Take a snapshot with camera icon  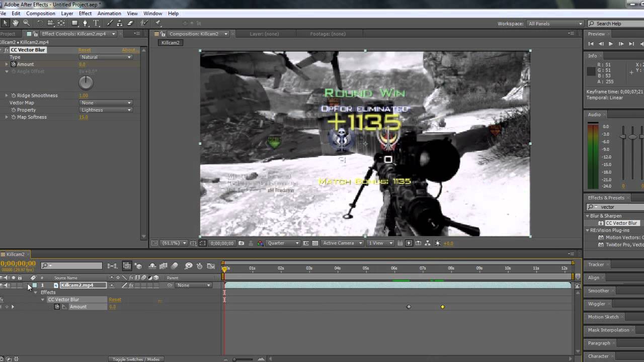[242, 243]
